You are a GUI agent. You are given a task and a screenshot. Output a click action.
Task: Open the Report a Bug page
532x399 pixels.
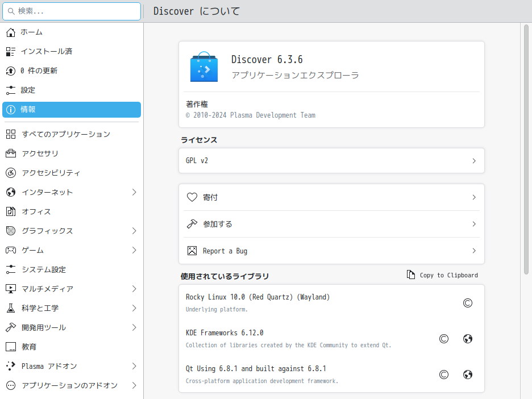[x=331, y=250]
